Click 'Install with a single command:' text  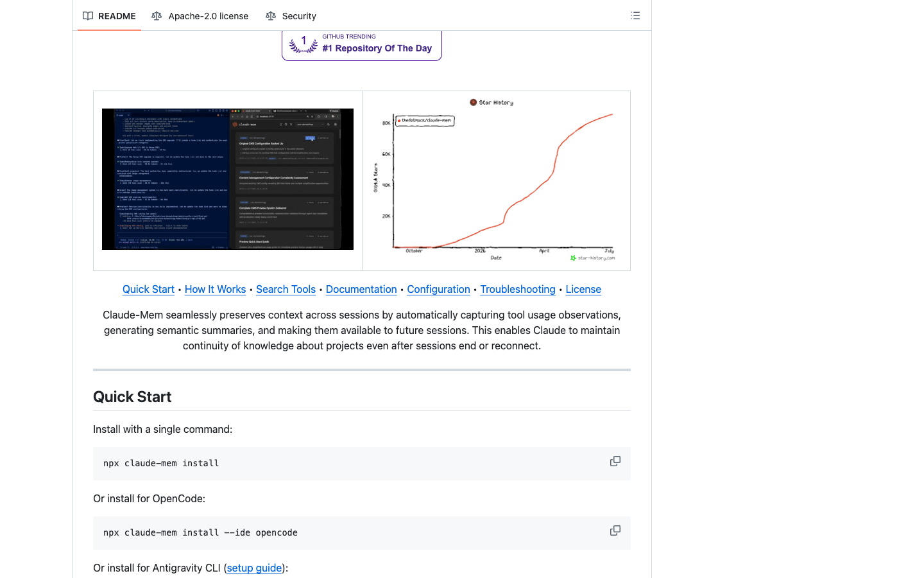tap(163, 429)
